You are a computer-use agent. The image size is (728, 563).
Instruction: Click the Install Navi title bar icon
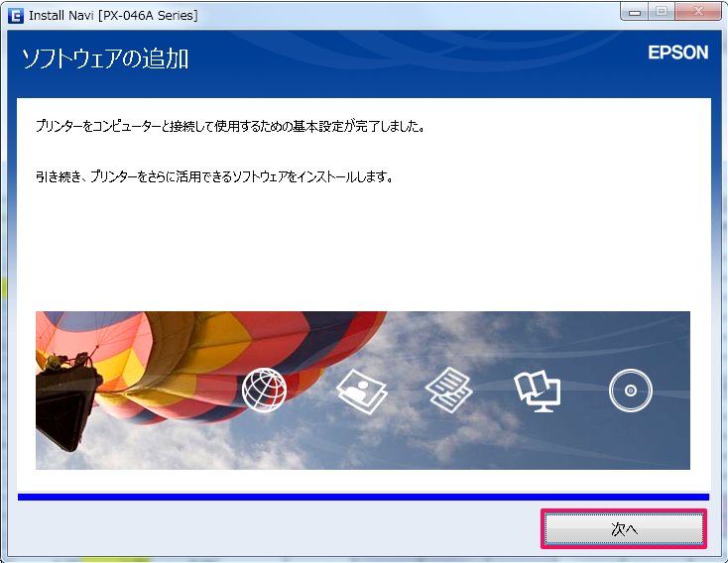click(x=14, y=15)
